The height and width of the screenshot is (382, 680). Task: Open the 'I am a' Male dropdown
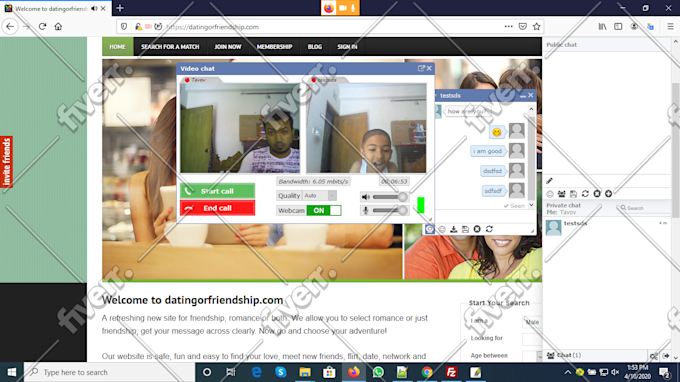pos(532,322)
